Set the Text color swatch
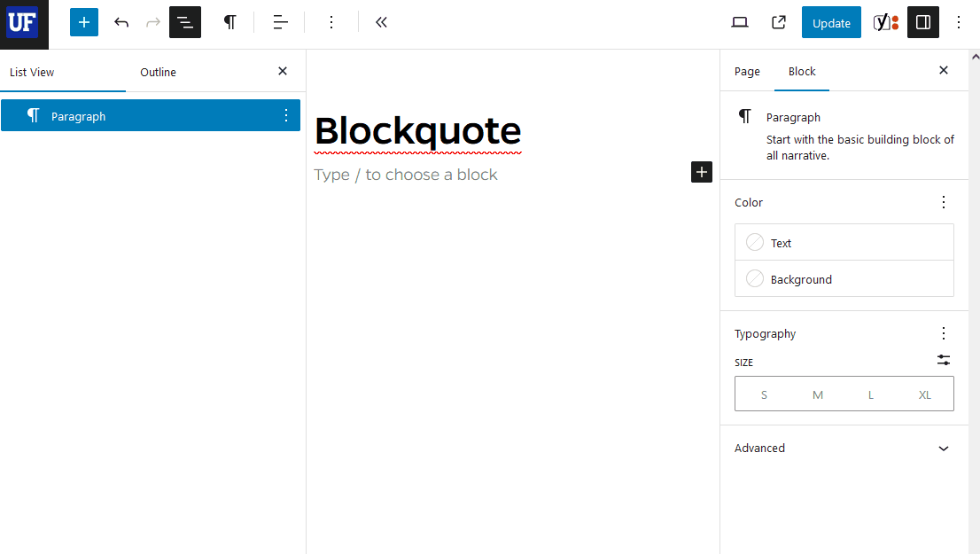Screen dimensions: 980x554 tap(755, 242)
